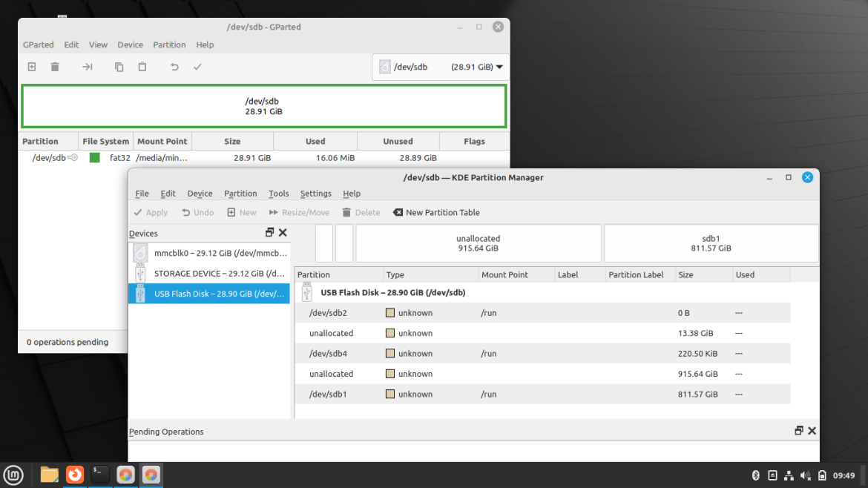Select USB Flash Disk – 28.90 GiB device
Viewport: 868px width, 488px height.
click(x=209, y=294)
